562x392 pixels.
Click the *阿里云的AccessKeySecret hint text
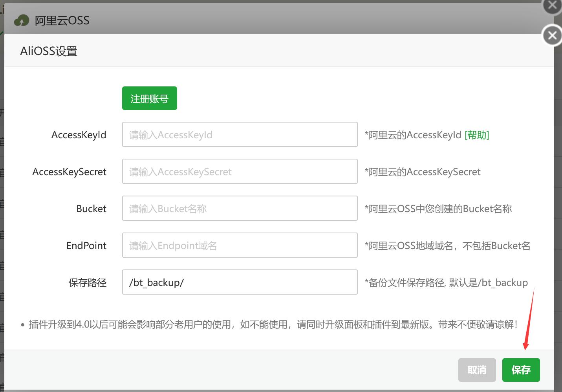tap(423, 172)
